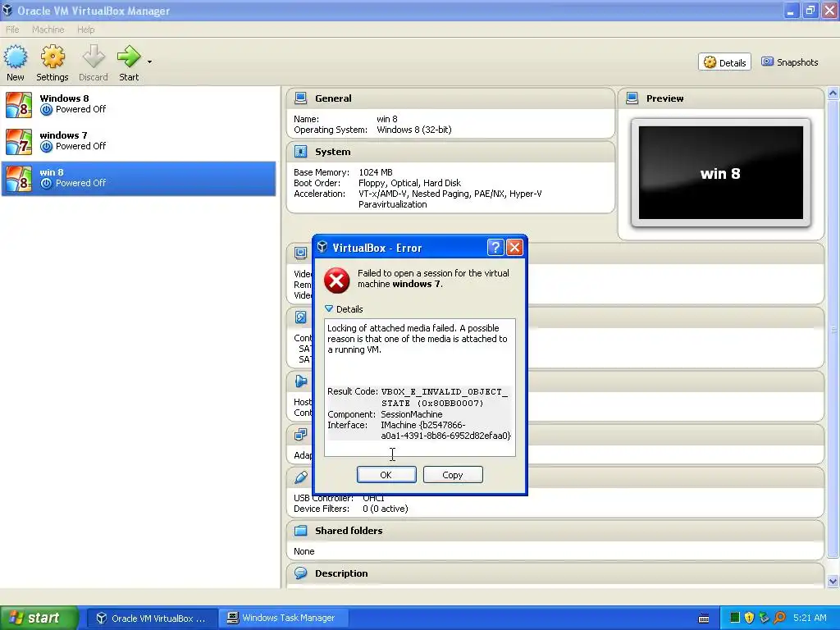
Task: Click the help question mark in error dialog
Action: tap(495, 247)
